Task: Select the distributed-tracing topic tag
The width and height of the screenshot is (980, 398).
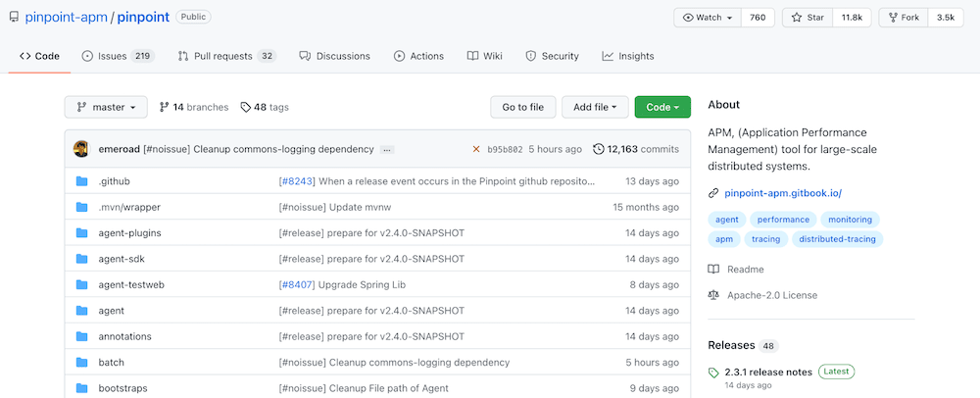Action: [837, 239]
